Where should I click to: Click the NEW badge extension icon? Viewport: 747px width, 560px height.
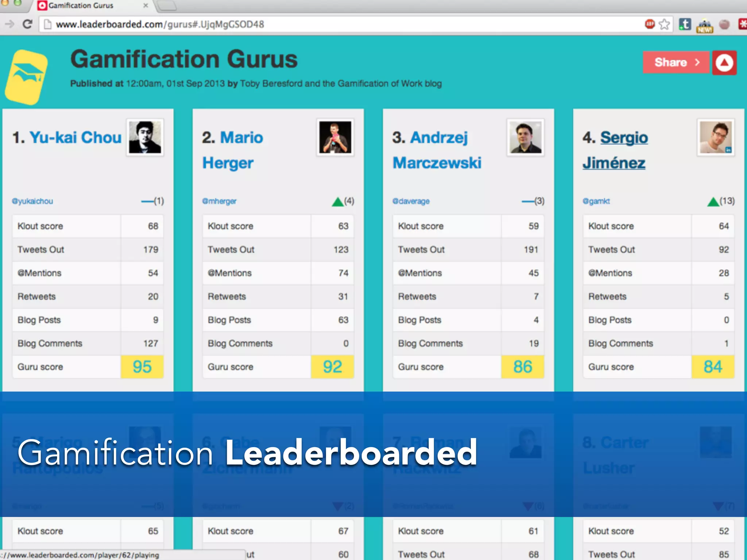pos(705,26)
